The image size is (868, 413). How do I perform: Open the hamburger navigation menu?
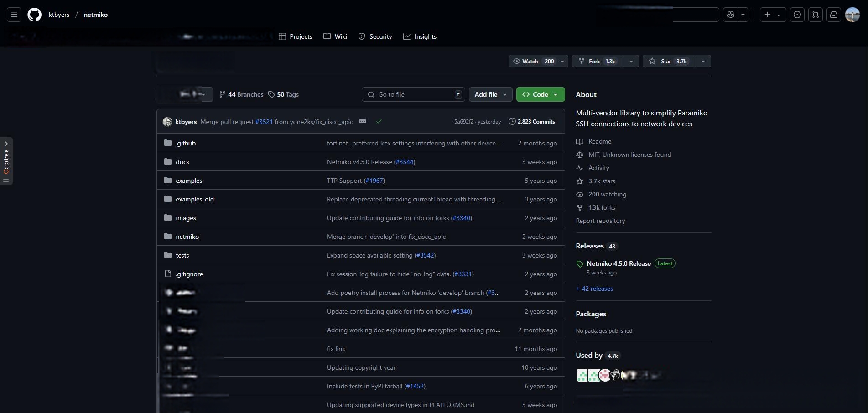point(14,15)
